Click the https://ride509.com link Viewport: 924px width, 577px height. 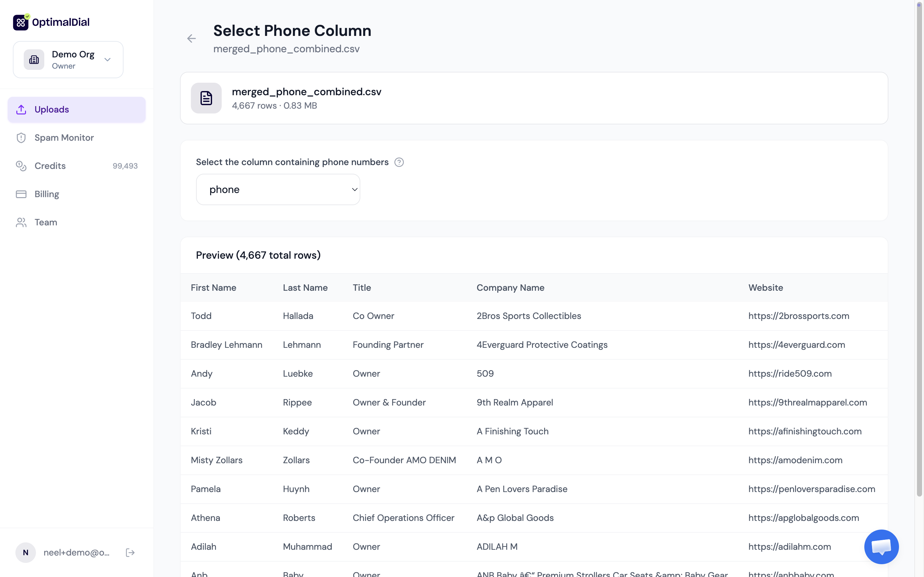[x=790, y=373]
